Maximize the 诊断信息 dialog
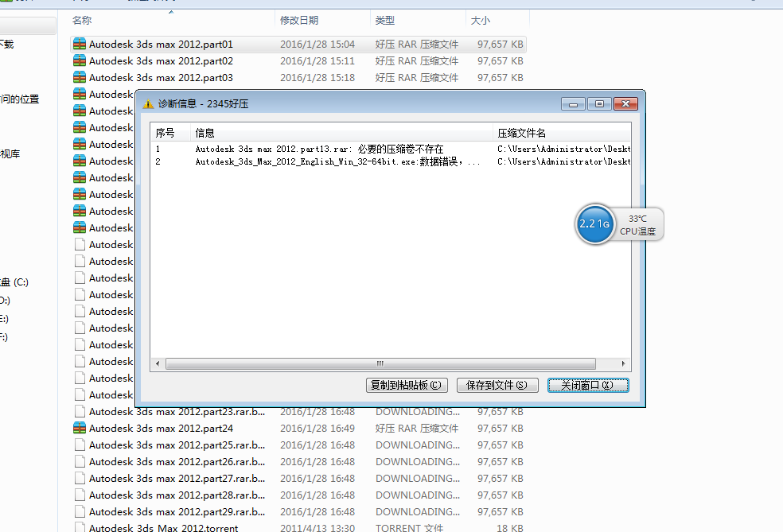The image size is (783, 532). 599,104
